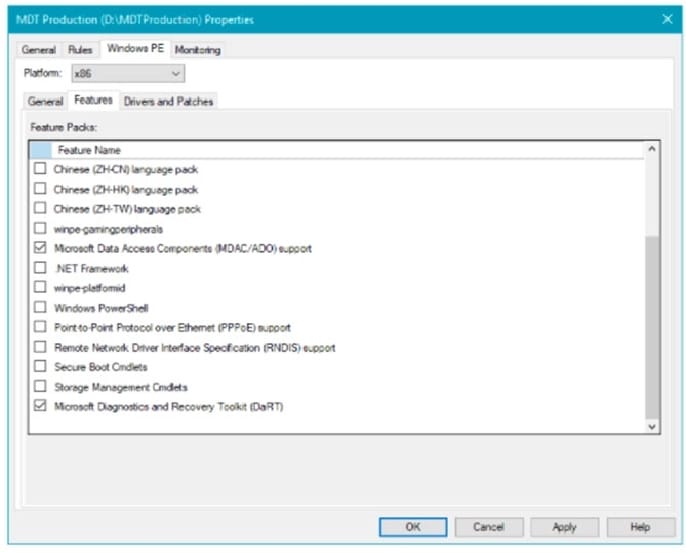Viewport: 686px width, 553px height.
Task: Switch to the outer General tab
Action: click(38, 50)
